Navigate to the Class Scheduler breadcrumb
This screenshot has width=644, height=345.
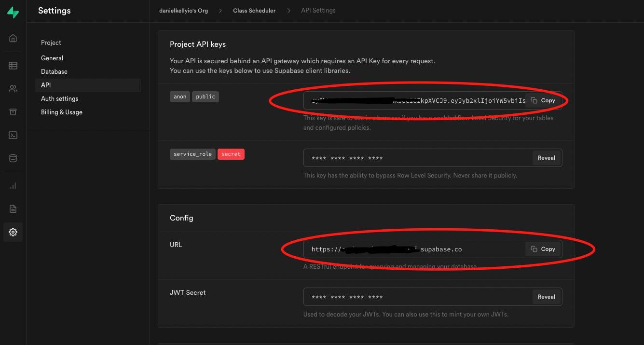(254, 11)
